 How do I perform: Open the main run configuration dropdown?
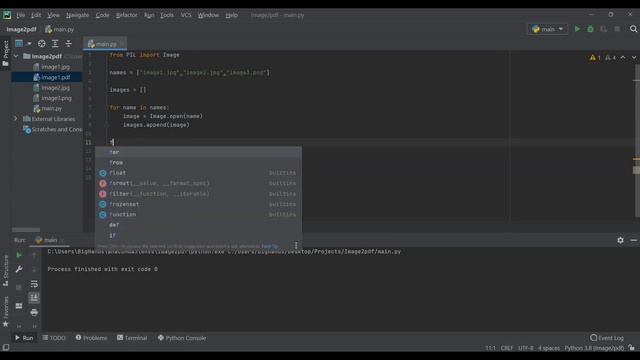coord(547,29)
